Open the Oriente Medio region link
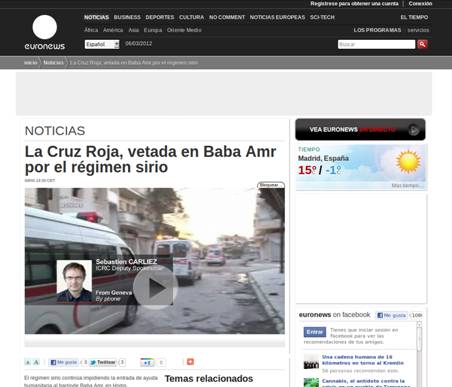 pyautogui.click(x=184, y=30)
